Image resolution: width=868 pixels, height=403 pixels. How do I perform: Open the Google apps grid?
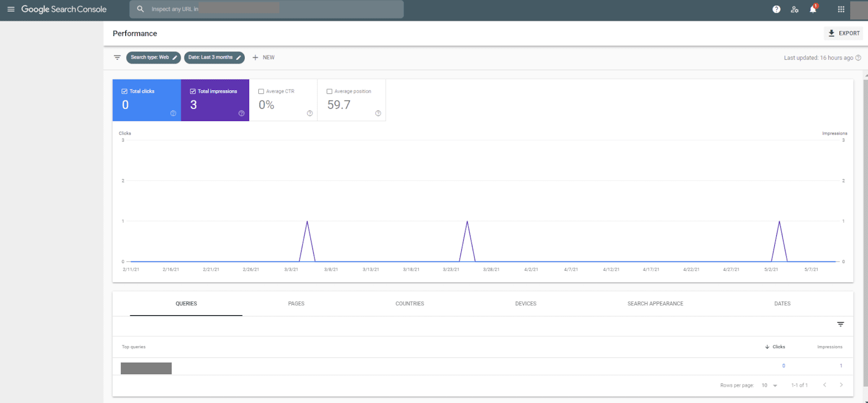[x=841, y=9]
